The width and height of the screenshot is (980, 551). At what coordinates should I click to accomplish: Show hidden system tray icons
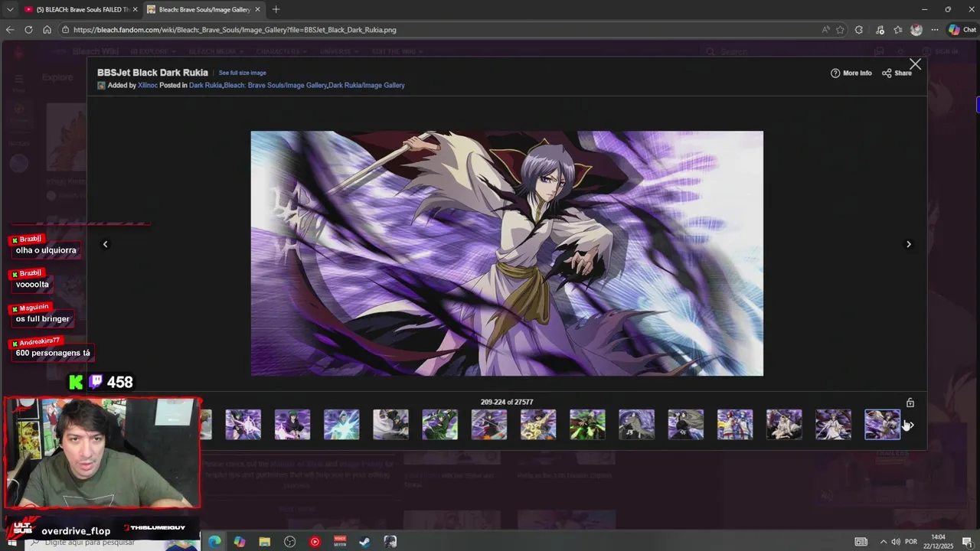(x=883, y=542)
